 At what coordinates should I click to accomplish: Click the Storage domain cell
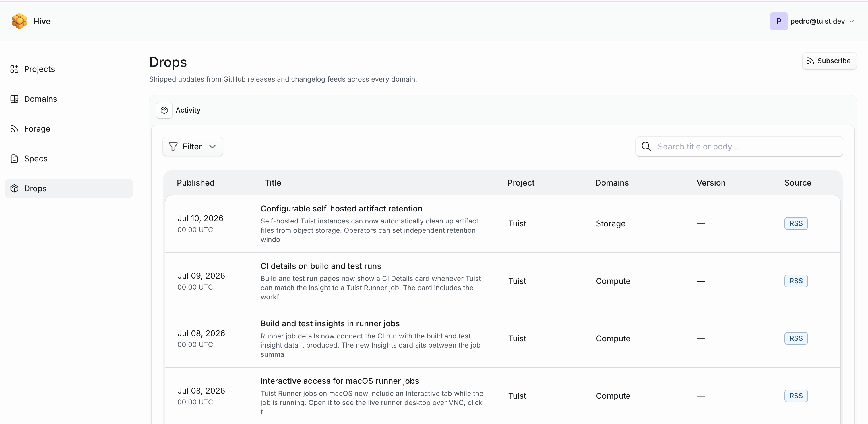(611, 224)
